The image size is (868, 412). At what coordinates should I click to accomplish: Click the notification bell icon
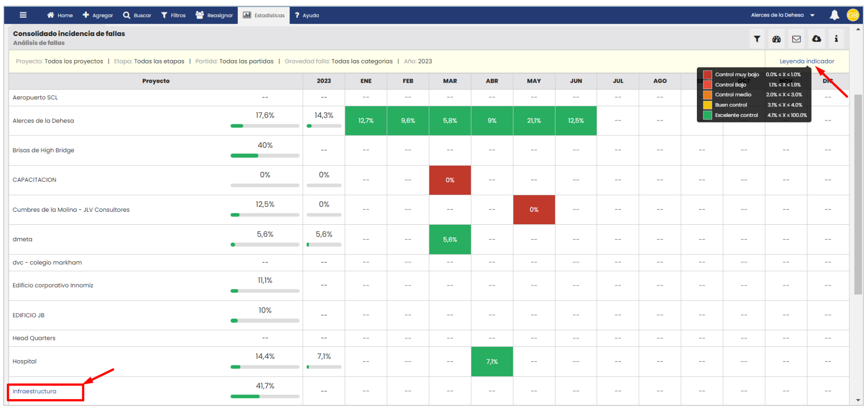tap(834, 15)
